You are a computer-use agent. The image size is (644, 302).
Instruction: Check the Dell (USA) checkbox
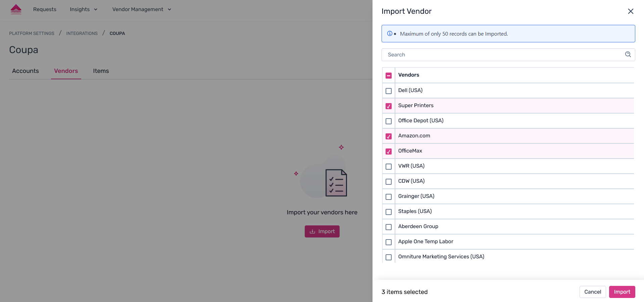point(389,91)
